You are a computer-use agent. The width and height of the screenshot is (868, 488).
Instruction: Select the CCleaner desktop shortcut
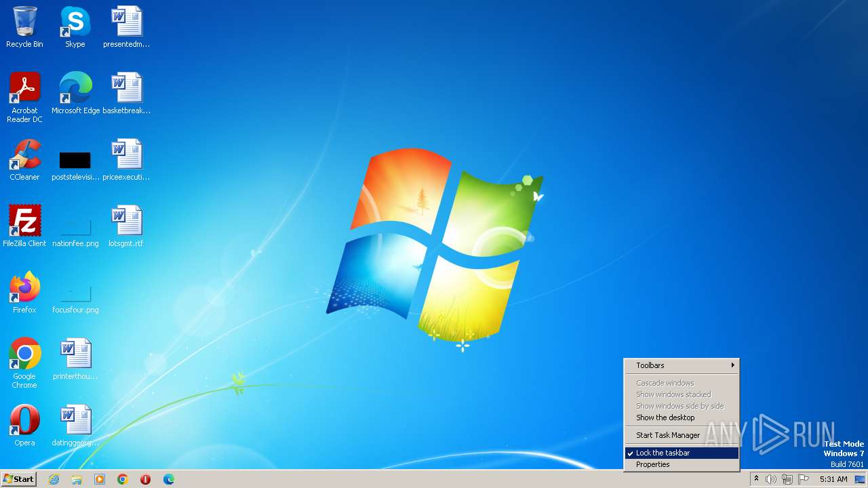(x=24, y=160)
